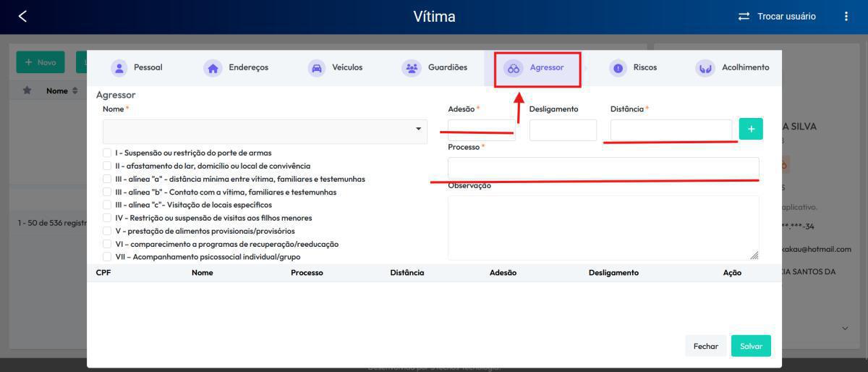Switch to the Guardiões tab

click(x=434, y=68)
